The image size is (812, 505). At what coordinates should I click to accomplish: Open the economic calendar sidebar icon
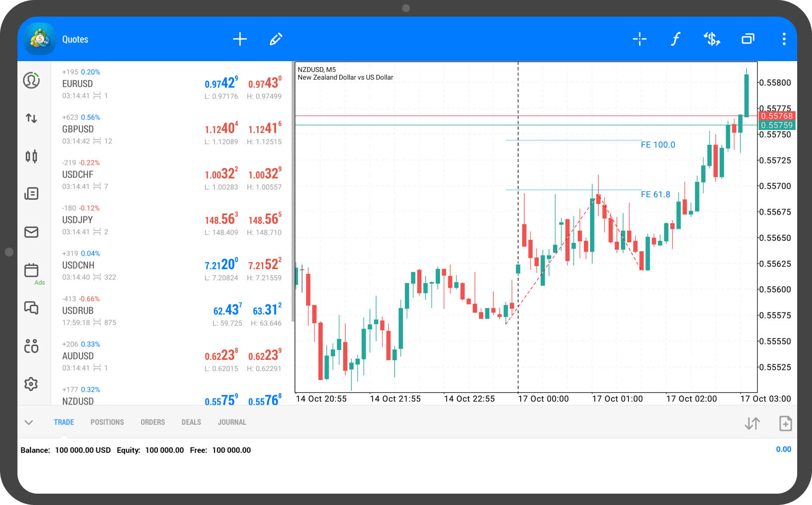31,270
